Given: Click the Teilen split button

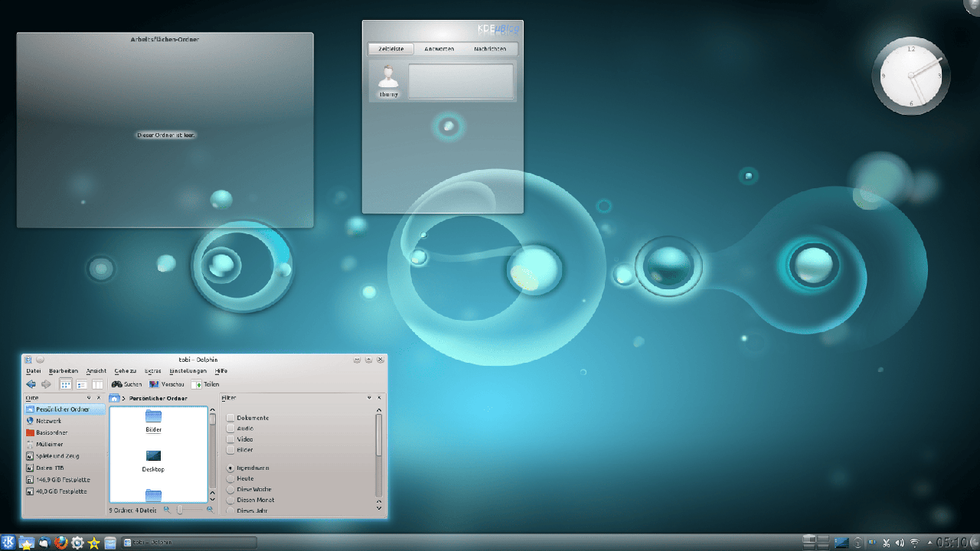Looking at the screenshot, I should (x=205, y=384).
